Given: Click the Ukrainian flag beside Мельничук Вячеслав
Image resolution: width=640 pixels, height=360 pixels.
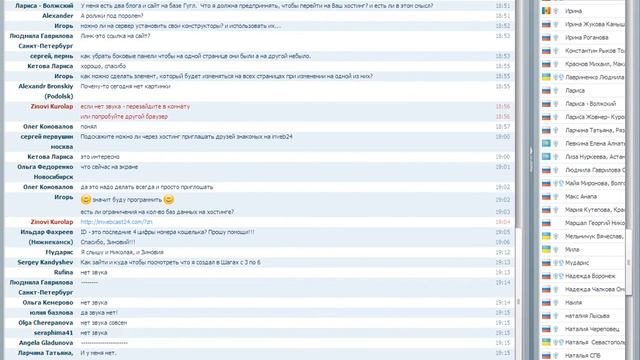Looking at the screenshot, I should tap(546, 236).
